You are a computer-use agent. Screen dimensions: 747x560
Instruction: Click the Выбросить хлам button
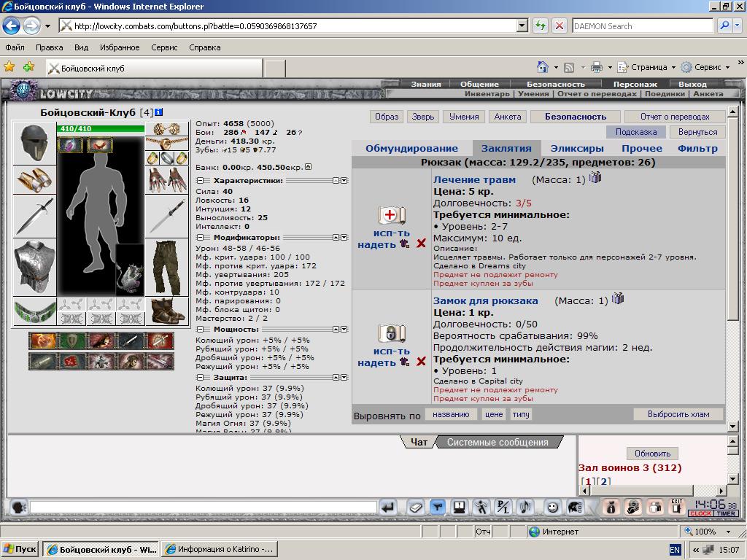click(x=678, y=414)
